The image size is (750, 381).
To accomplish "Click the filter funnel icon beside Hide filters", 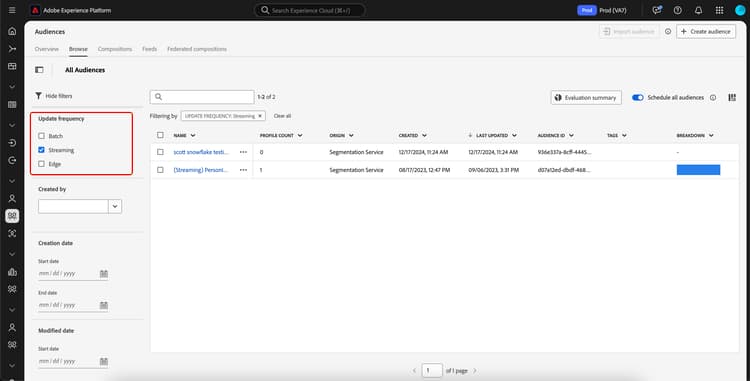I will 38,96.
